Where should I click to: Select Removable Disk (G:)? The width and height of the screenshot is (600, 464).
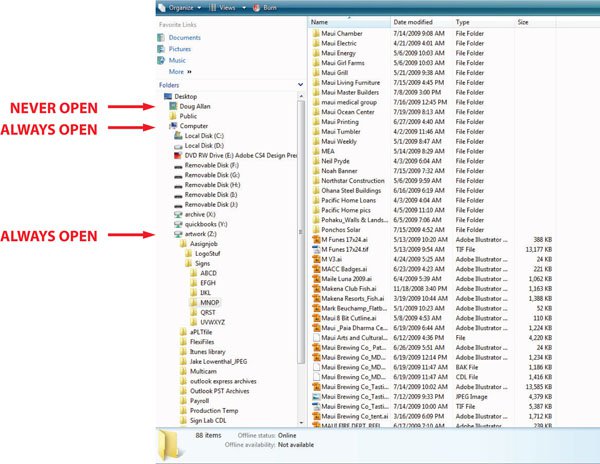212,175
